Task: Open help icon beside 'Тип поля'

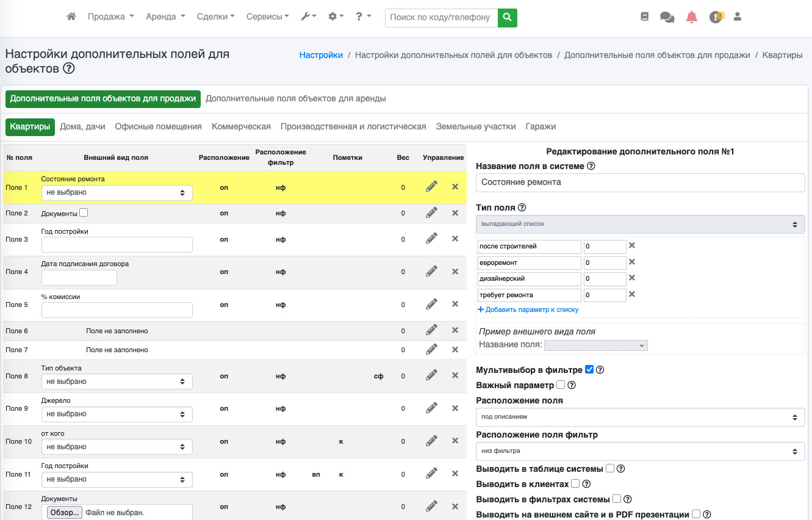Action: click(x=522, y=208)
